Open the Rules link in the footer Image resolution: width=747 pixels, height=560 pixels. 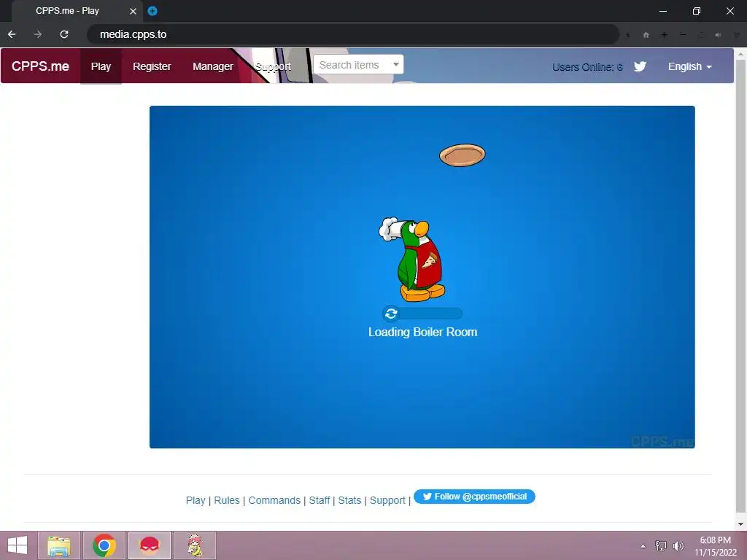point(227,500)
